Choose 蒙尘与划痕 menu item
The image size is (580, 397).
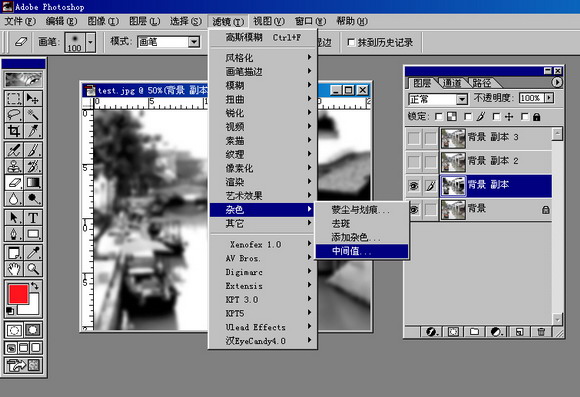pos(362,210)
